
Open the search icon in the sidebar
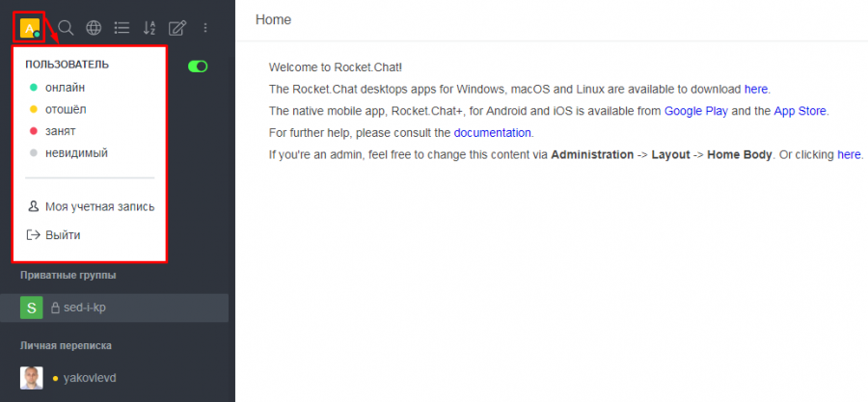[67, 28]
